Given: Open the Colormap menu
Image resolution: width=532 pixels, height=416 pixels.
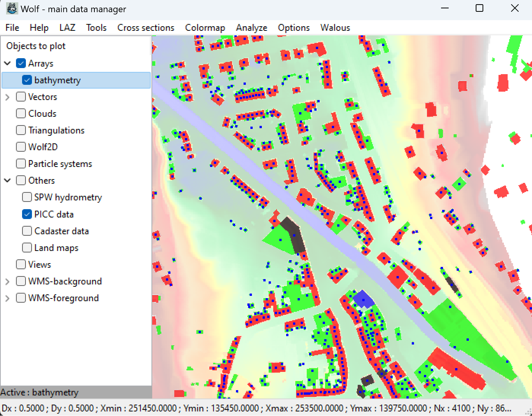Looking at the screenshot, I should click(x=205, y=28).
